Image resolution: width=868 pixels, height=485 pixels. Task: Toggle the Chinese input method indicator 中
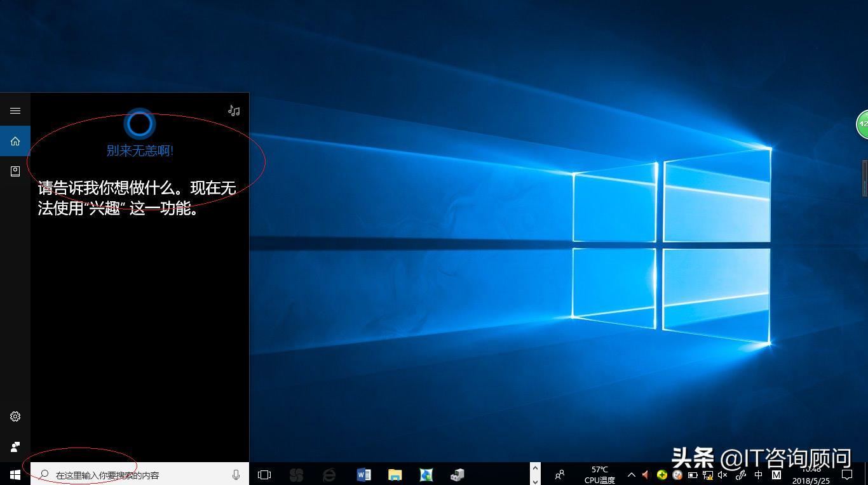point(757,474)
